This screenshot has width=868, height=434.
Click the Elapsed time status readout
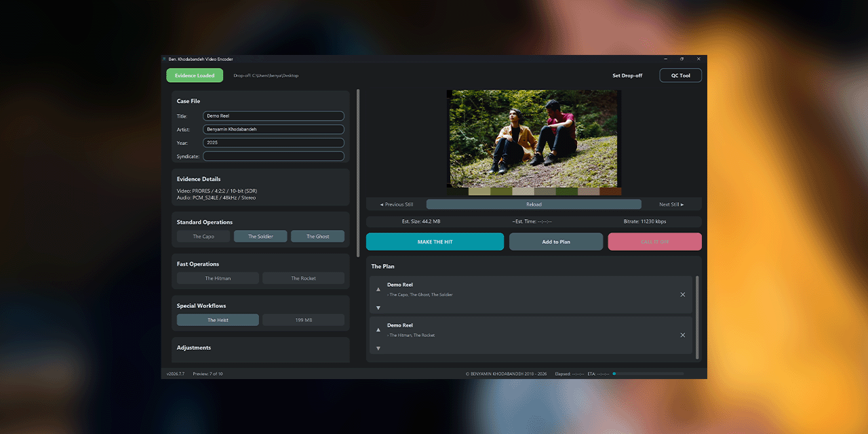click(x=569, y=374)
